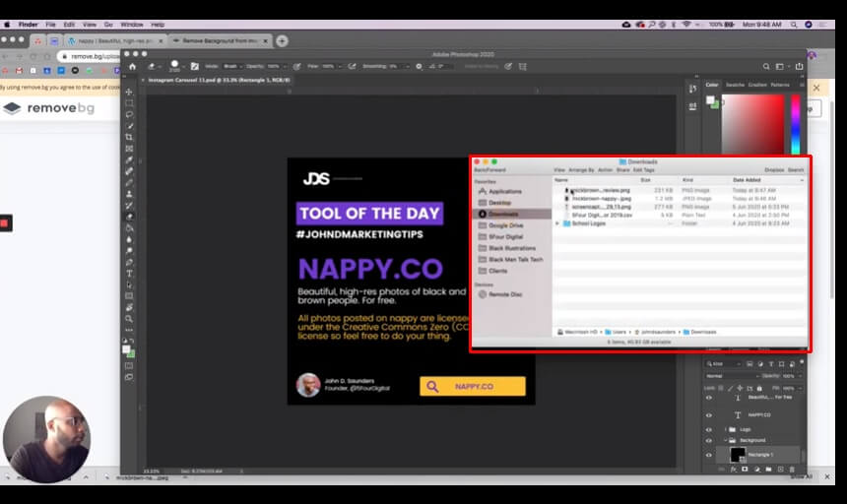Select the Hand tool
Screen dimensions: 847x504
(x=129, y=307)
